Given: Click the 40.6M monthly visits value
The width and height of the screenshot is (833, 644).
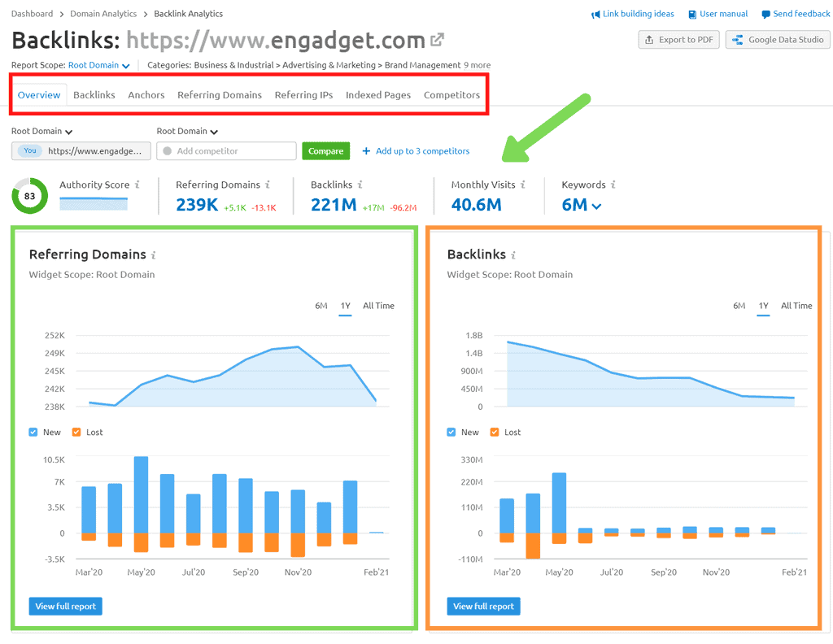Looking at the screenshot, I should [476, 205].
